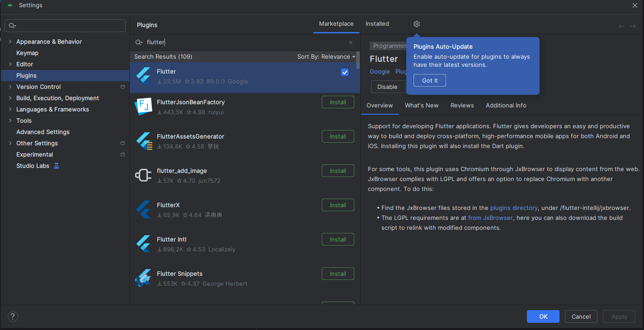Select Keymap in the settings sidebar
Viewport: 644px width, 330px height.
[x=28, y=53]
